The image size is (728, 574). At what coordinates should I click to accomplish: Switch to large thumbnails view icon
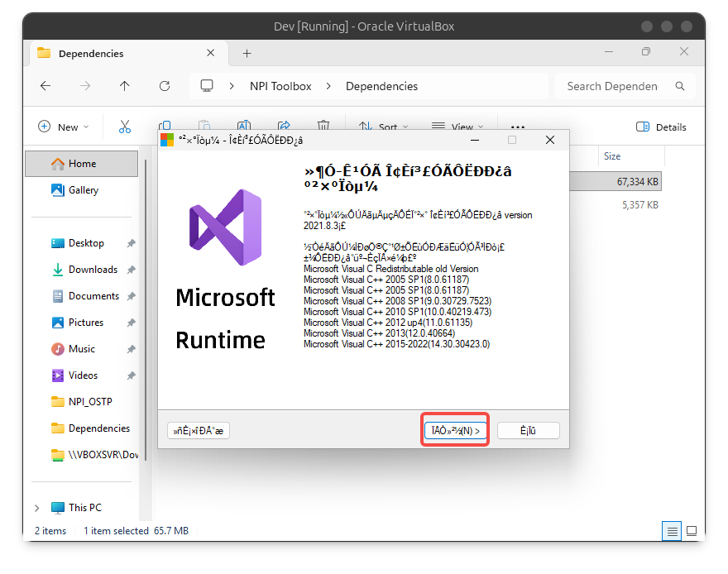tap(692, 531)
